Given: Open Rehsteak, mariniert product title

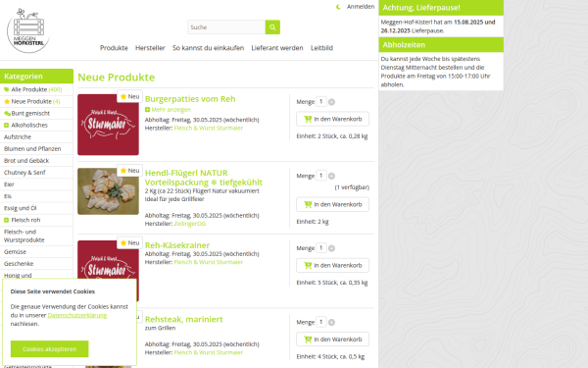Looking at the screenshot, I should 184,319.
